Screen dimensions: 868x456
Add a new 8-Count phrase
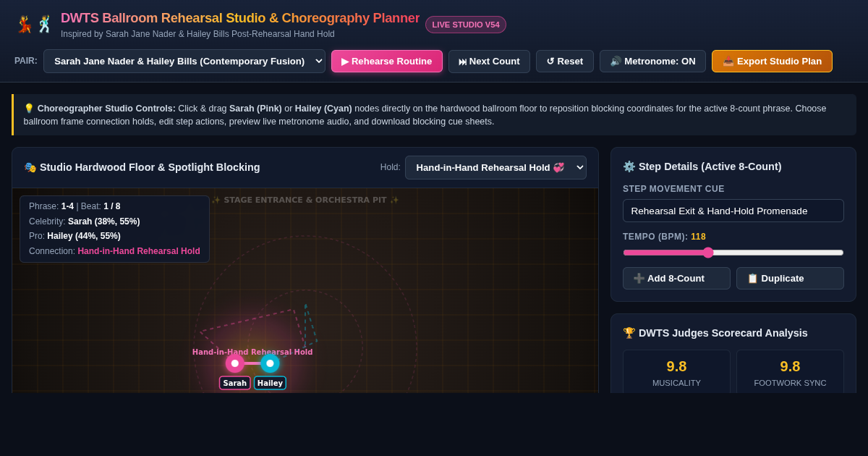[676, 278]
